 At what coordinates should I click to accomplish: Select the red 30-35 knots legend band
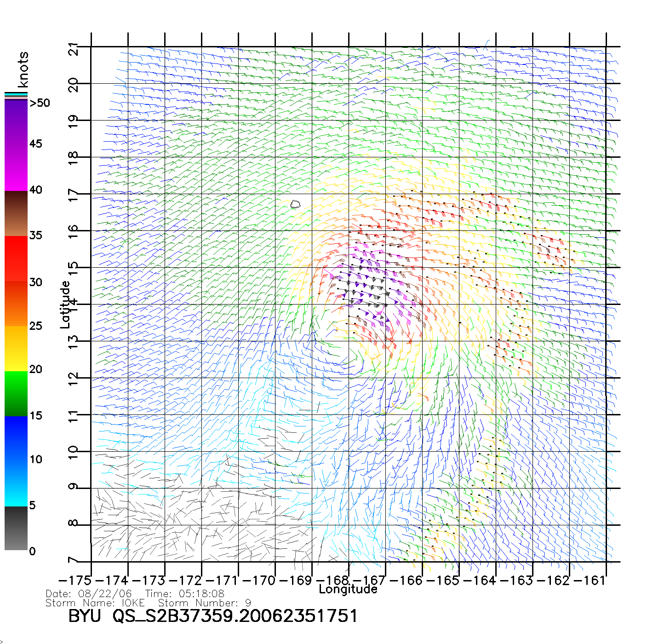(x=16, y=258)
